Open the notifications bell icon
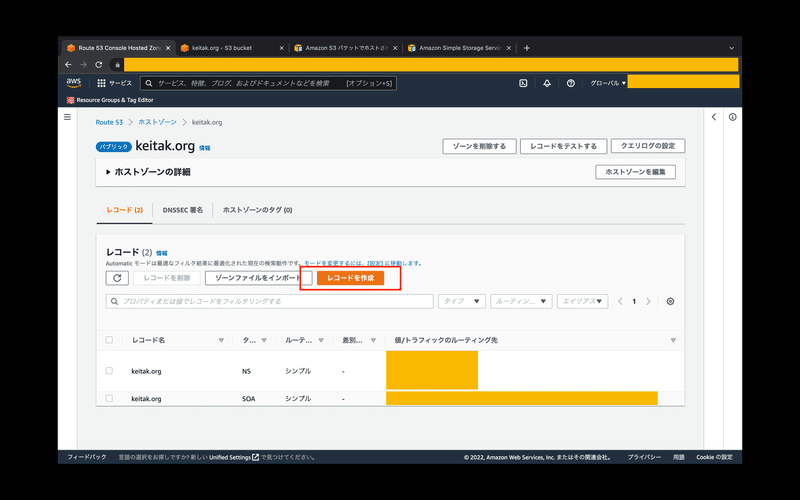The image size is (800, 500). tap(547, 83)
